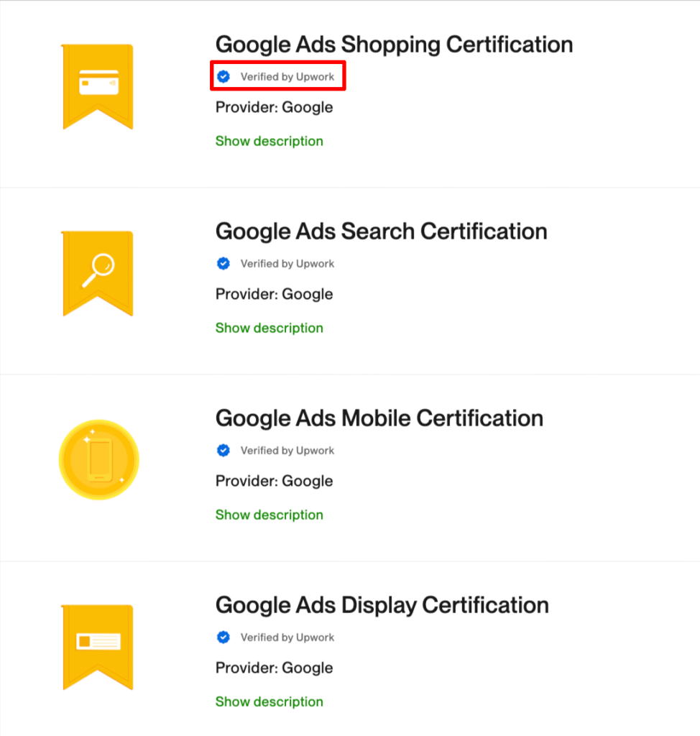
Task: Click the Google Ads Mobile coin badge
Action: tap(98, 460)
